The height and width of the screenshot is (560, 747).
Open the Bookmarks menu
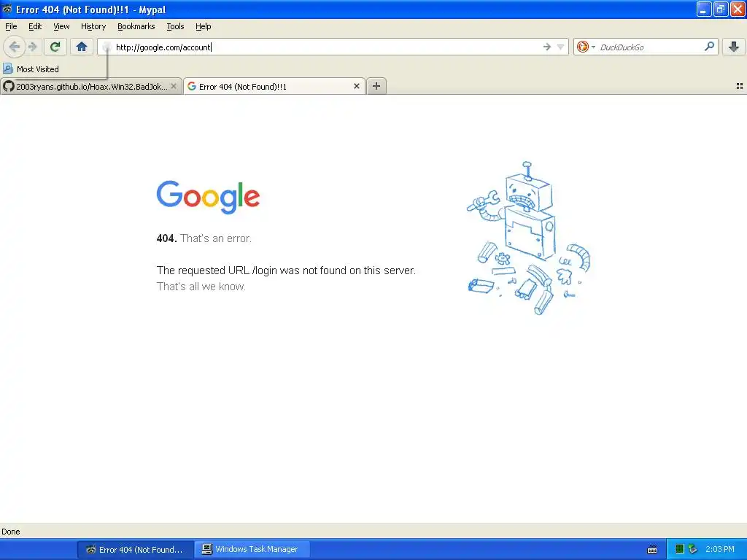pos(136,26)
